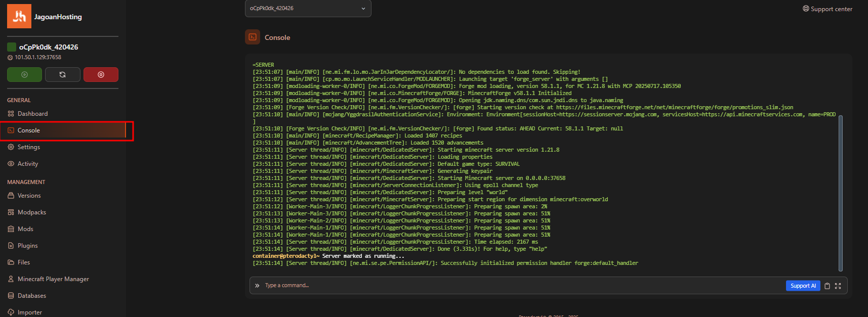Click the green server status square
This screenshot has width=868, height=317.
tap(12, 47)
